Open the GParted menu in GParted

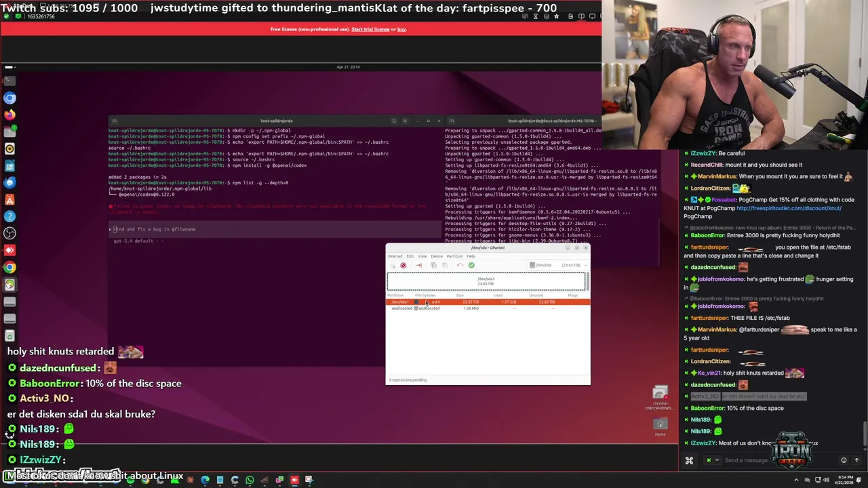click(395, 256)
